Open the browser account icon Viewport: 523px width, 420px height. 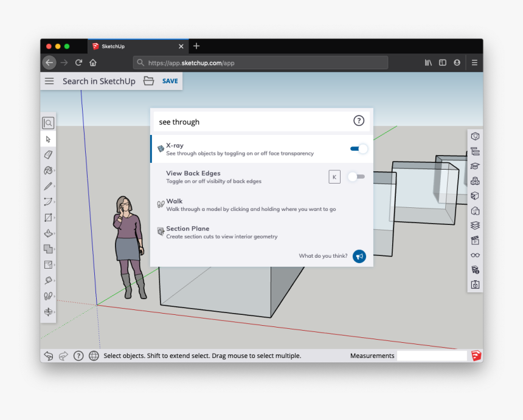pyautogui.click(x=457, y=63)
